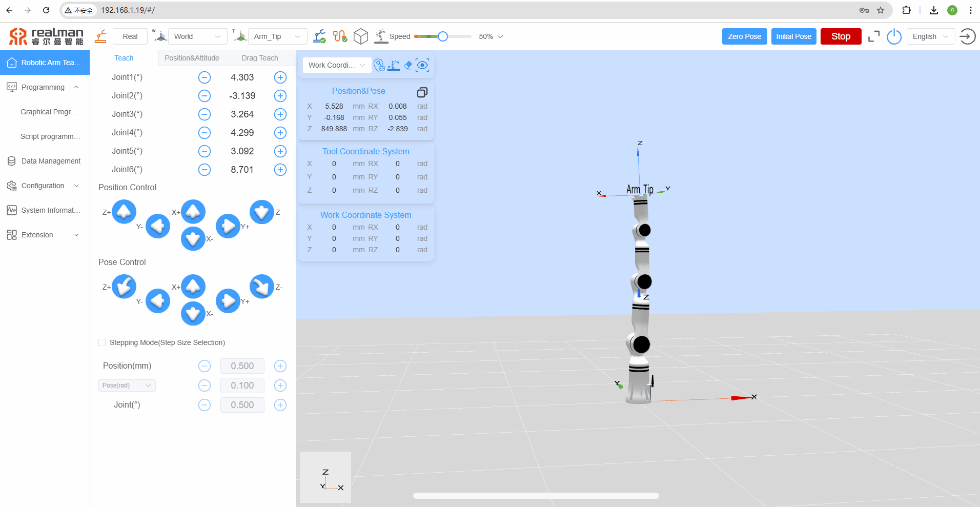Toggle the Real mode button
Viewport: 980px width, 507px height.
click(x=130, y=36)
